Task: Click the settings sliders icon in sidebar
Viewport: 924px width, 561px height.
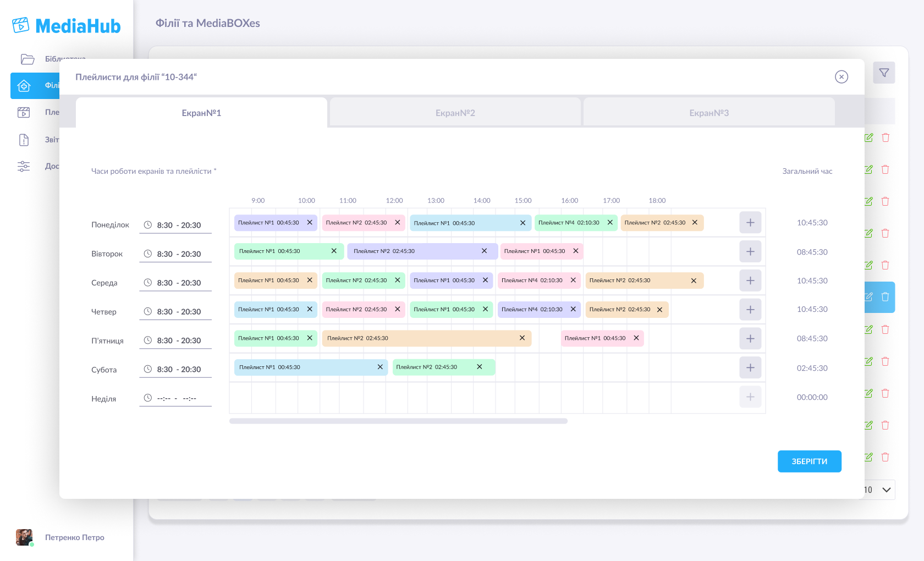Action: pyautogui.click(x=24, y=166)
